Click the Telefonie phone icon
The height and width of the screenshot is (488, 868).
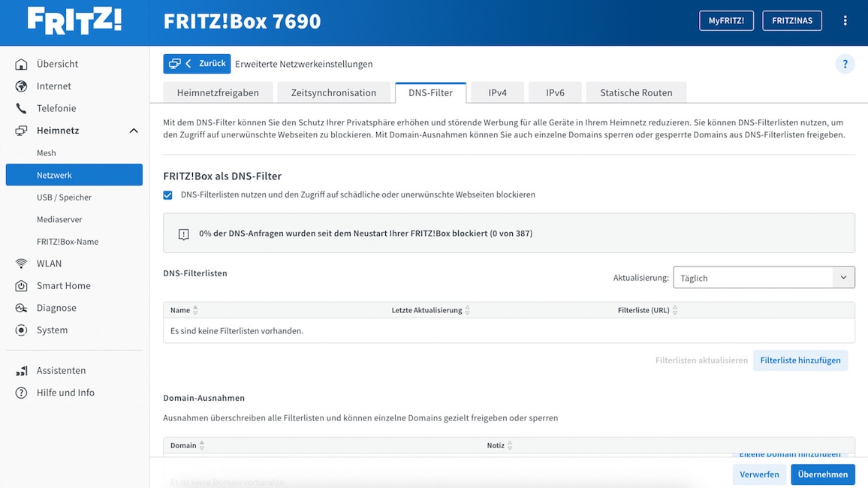point(21,108)
